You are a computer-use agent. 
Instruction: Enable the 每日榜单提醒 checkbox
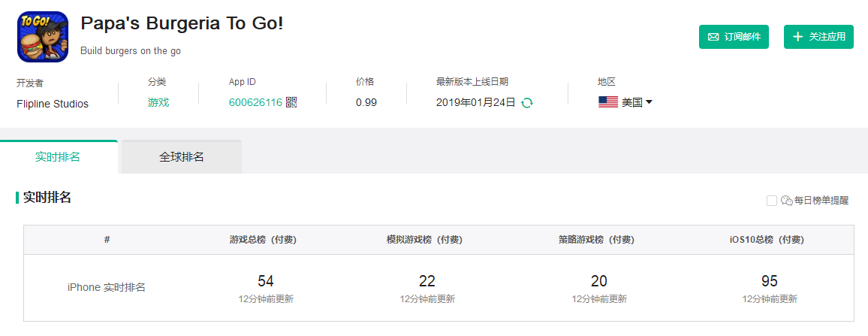click(772, 201)
